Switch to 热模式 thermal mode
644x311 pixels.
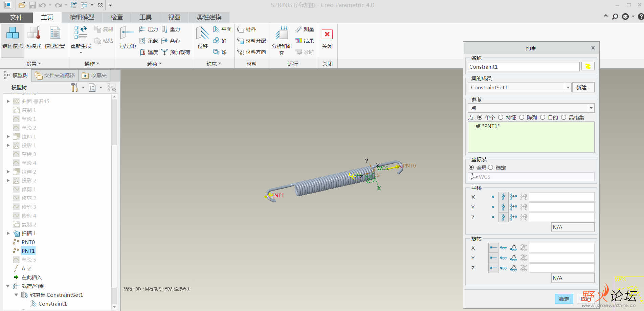(34, 34)
